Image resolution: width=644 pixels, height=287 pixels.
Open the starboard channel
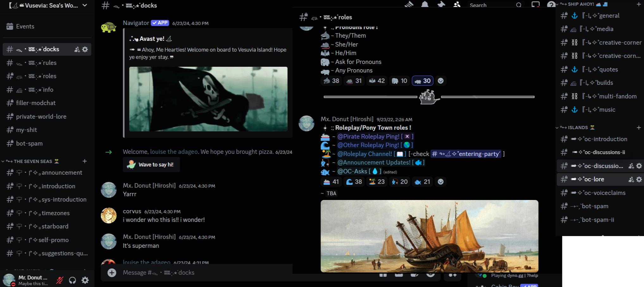[47, 227]
